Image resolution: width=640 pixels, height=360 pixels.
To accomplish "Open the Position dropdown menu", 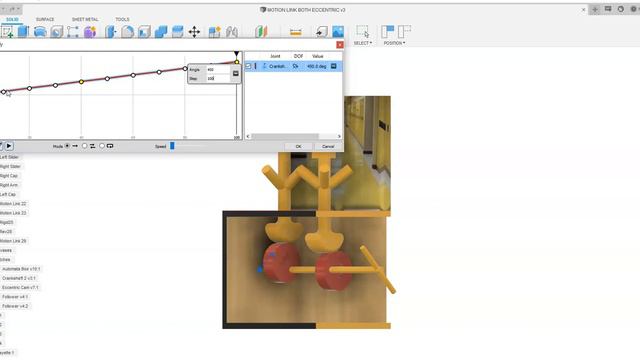I will [394, 43].
